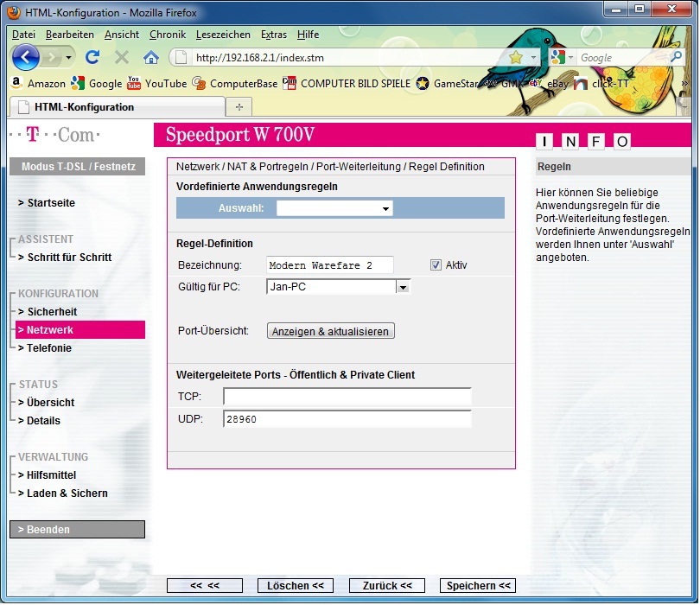This screenshot has height=605, width=700.
Task: Open the Datei menu
Action: 23,35
